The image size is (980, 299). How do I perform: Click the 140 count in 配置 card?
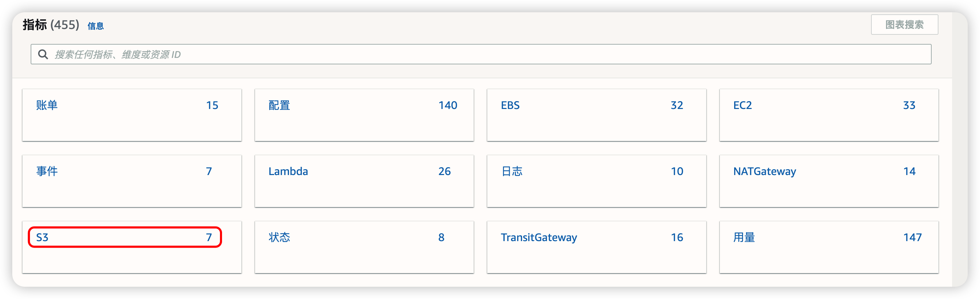click(447, 105)
